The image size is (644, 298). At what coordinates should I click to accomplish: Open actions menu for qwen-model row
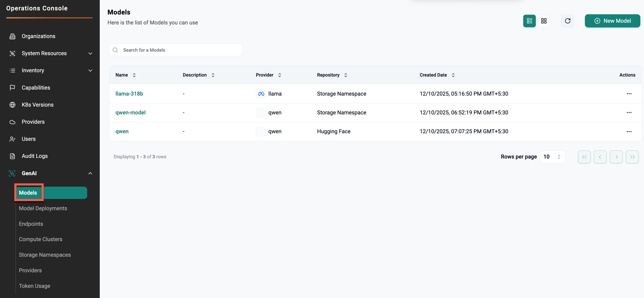pyautogui.click(x=629, y=113)
